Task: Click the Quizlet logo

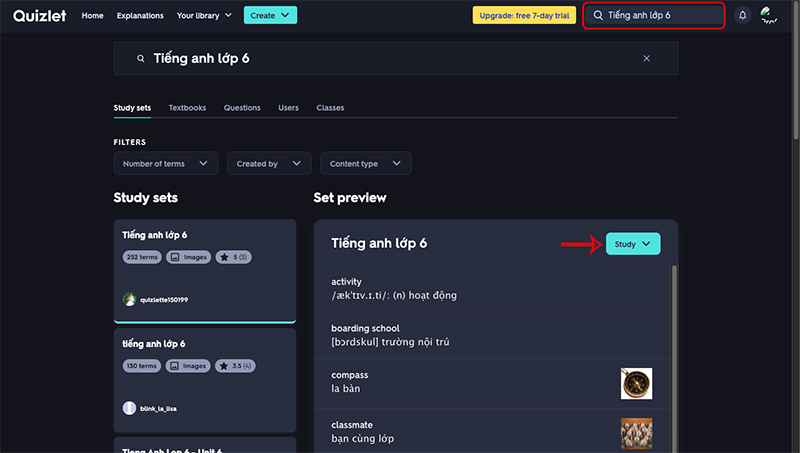Action: (40, 15)
